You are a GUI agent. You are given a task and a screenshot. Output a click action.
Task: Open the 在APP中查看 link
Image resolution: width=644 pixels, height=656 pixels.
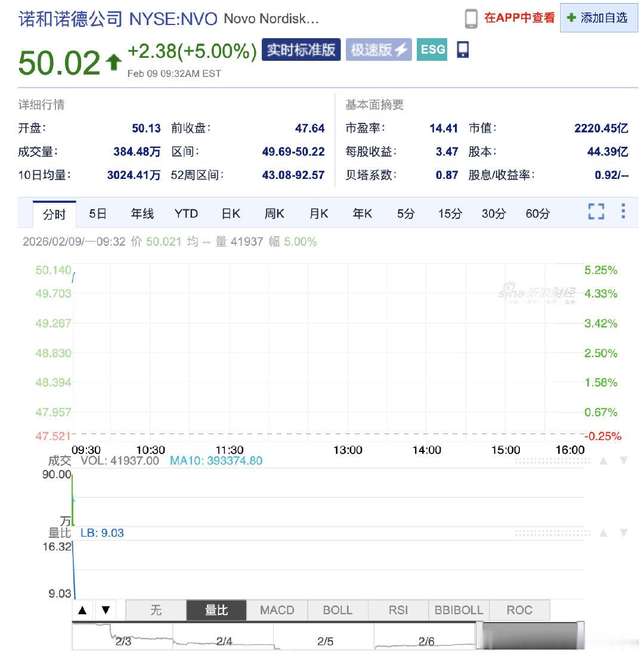[x=519, y=17]
